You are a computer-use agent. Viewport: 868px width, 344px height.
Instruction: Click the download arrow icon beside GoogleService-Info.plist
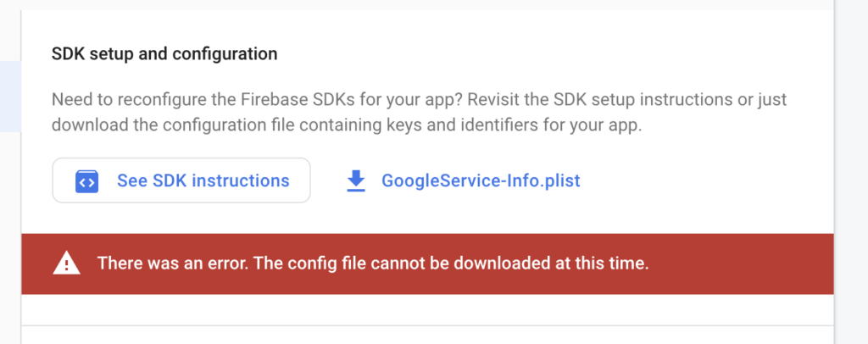[x=356, y=180]
